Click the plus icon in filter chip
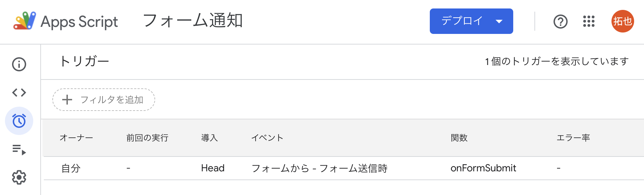644x195 pixels. [x=67, y=100]
